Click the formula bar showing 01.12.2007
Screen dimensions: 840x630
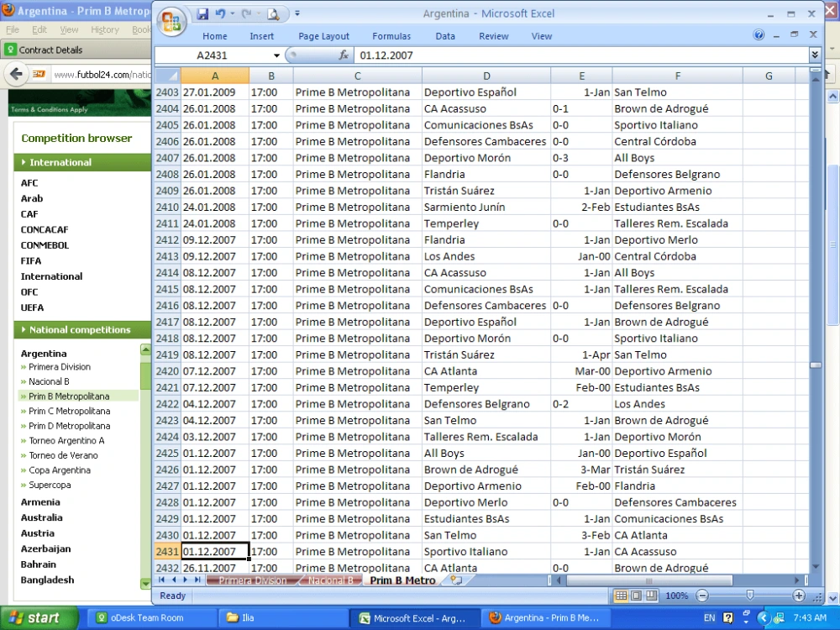(581, 55)
